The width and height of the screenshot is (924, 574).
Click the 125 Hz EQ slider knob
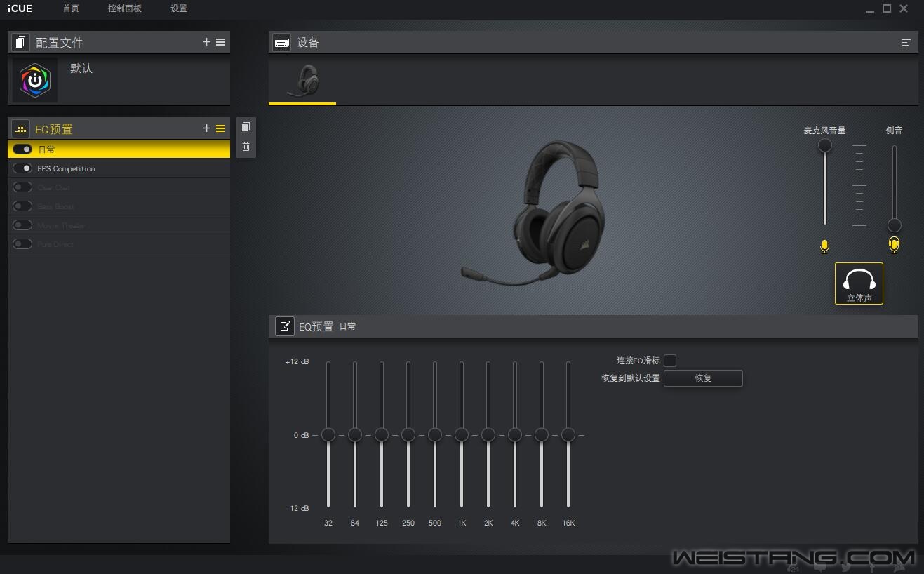coord(382,435)
